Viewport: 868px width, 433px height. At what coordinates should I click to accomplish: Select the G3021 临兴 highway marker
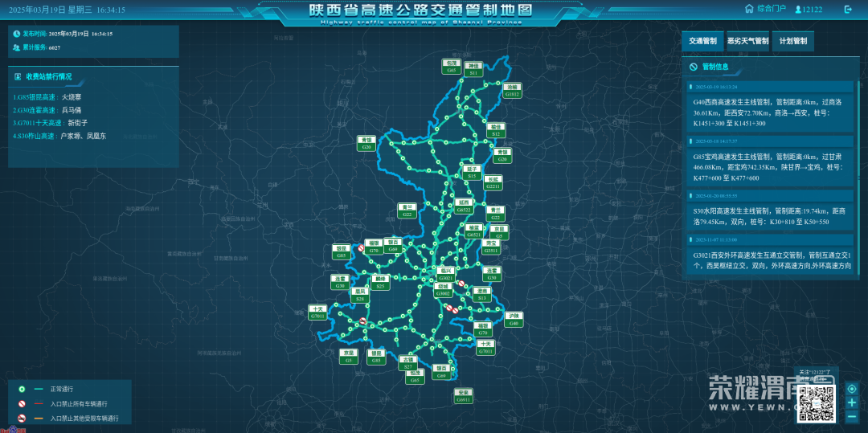(447, 275)
